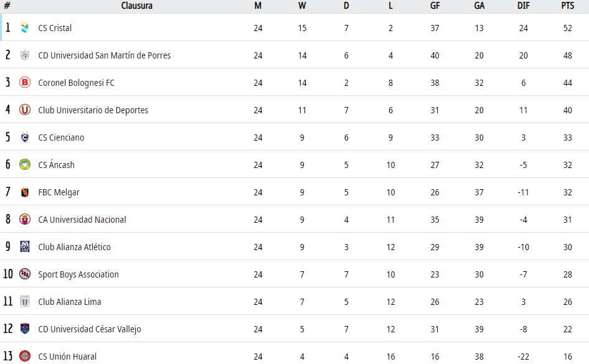Select the Clausura table header
Viewport: 589px width, 364px height.
(x=137, y=6)
